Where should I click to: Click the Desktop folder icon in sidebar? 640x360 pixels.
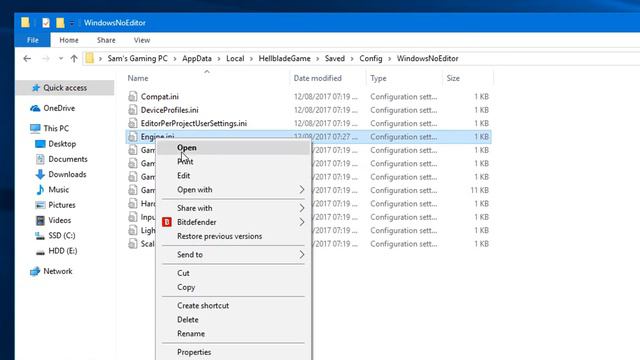(x=40, y=144)
